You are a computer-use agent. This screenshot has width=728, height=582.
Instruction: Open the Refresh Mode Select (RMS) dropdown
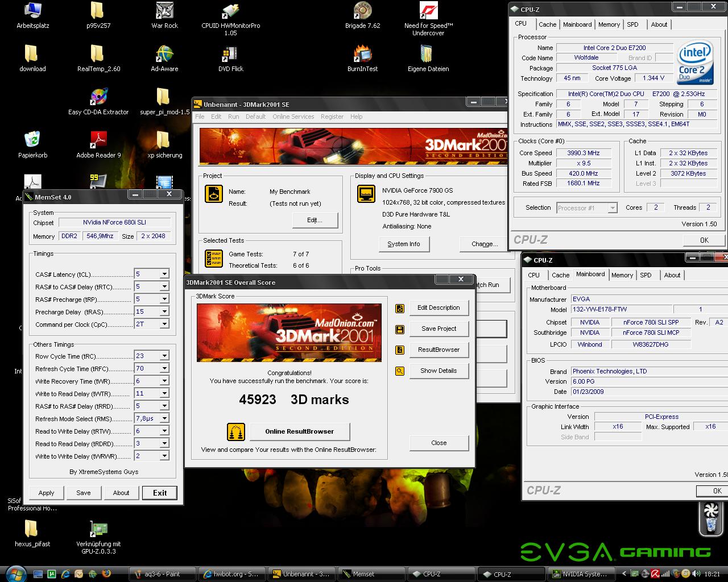[164, 418]
